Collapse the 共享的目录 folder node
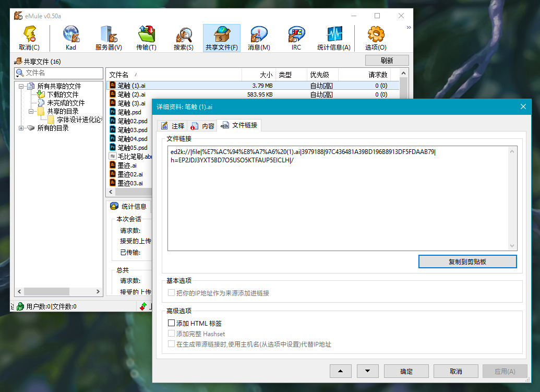Image resolution: width=540 pixels, height=392 pixels. coord(32,111)
